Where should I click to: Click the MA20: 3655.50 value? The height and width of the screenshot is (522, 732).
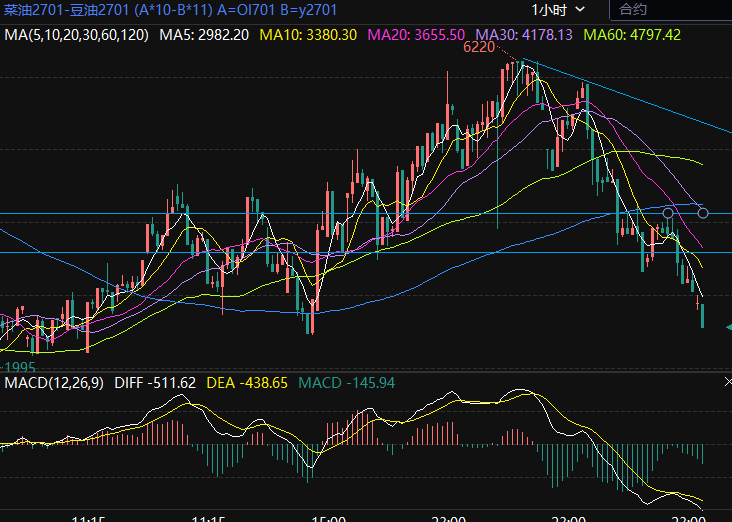[x=416, y=35]
